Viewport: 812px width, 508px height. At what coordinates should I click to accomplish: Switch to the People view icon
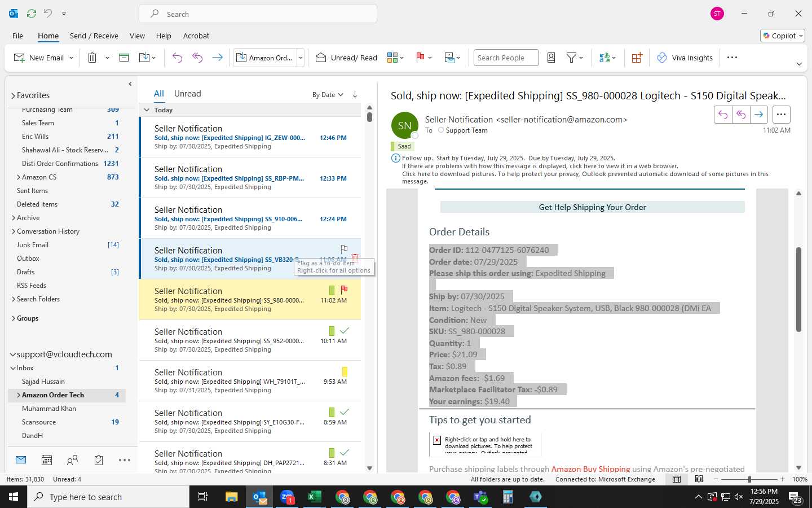[x=72, y=460]
